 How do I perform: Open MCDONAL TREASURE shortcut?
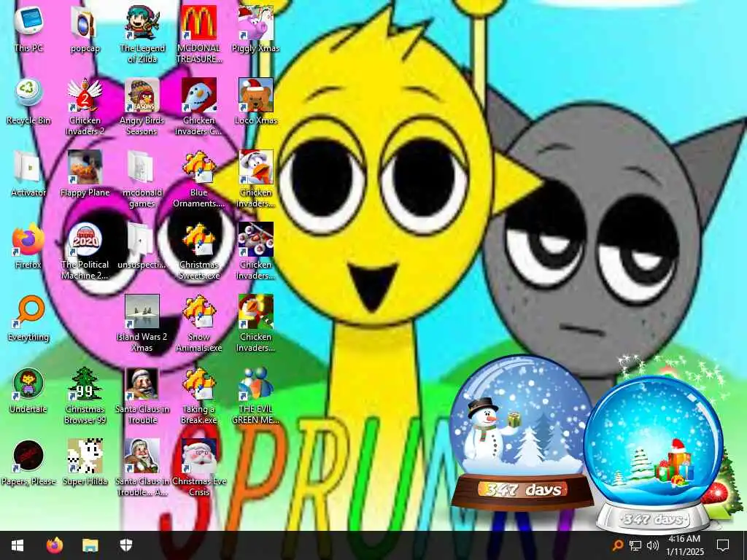(x=198, y=34)
